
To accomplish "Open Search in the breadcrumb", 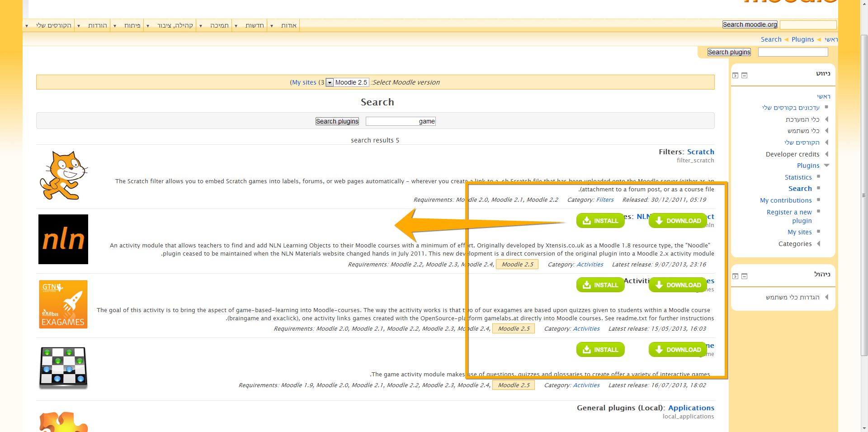I will pyautogui.click(x=771, y=39).
